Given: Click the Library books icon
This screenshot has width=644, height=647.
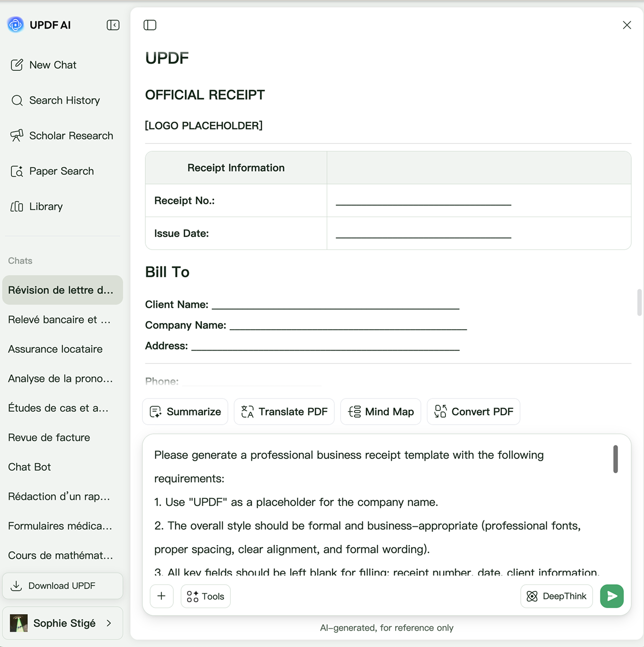Looking at the screenshot, I should (x=17, y=206).
